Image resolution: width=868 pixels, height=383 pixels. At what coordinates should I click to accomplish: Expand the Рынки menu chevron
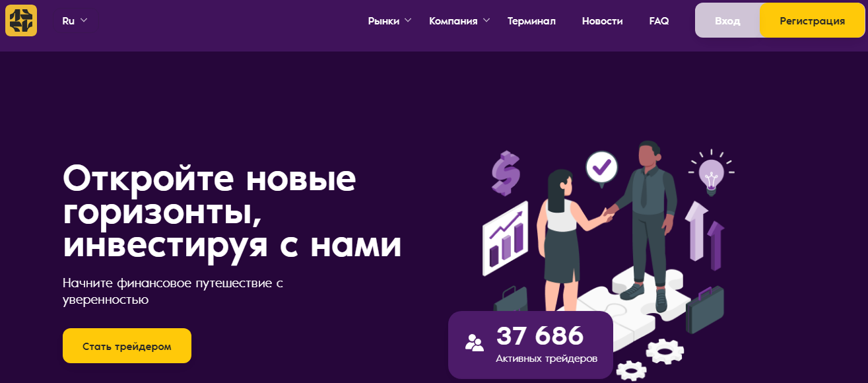408,20
